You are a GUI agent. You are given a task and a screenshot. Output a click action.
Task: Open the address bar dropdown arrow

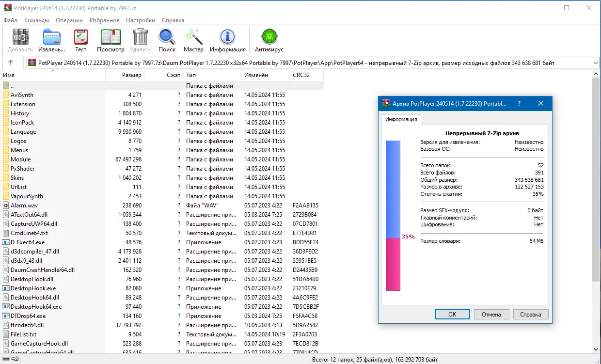coord(596,62)
